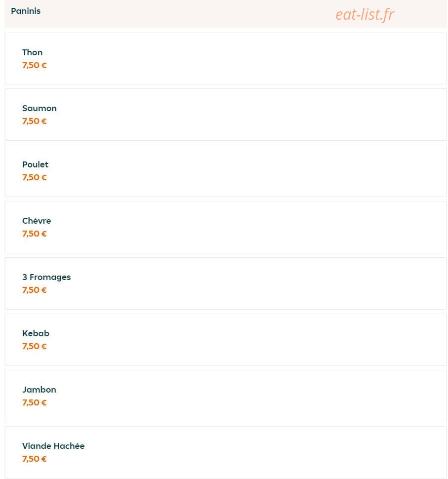Click the Chèvre price label
Screen dimensions: 448x479
pos(34,234)
